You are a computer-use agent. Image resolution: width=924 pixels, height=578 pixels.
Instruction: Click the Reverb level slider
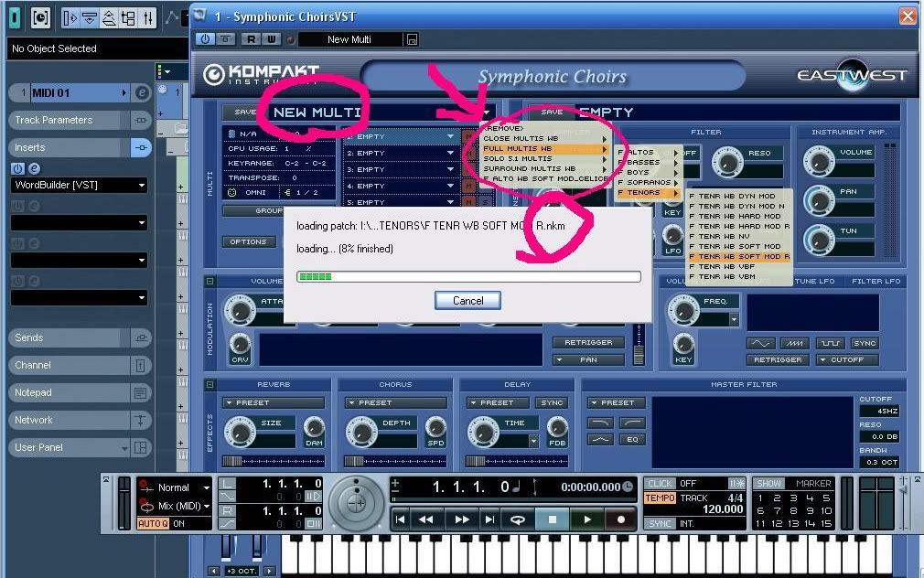coord(274,461)
